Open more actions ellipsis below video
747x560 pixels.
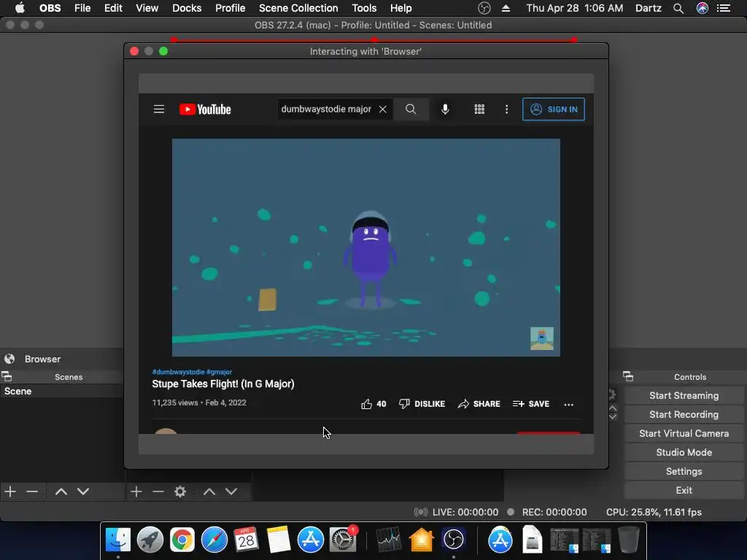tap(568, 404)
